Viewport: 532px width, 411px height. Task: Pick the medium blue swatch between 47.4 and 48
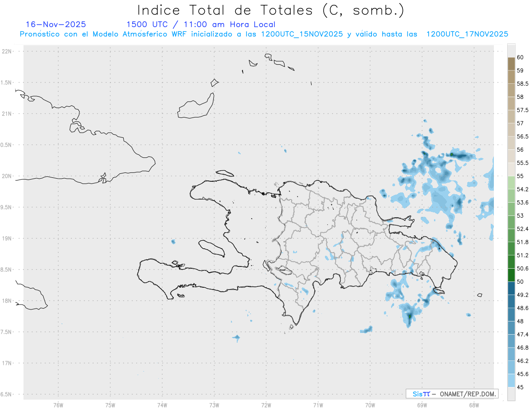click(511, 328)
